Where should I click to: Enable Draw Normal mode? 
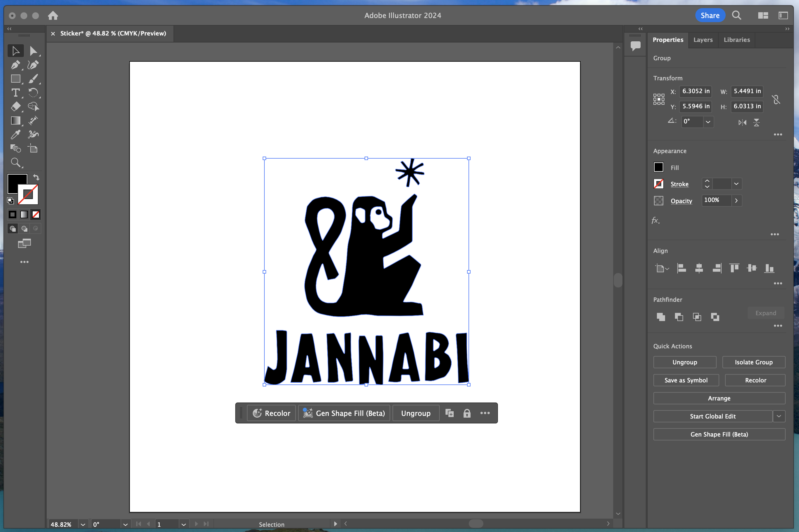13,229
